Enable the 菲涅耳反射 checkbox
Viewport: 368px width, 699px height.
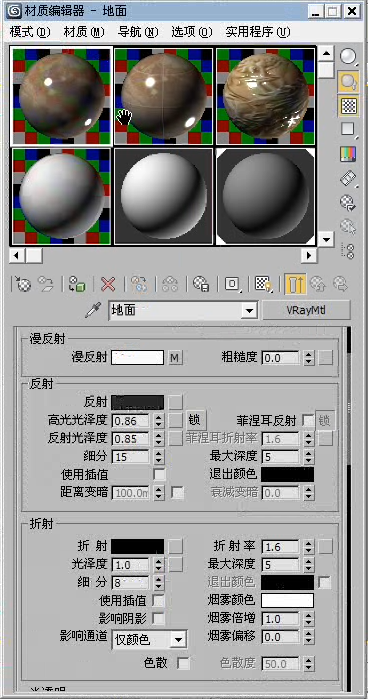(x=308, y=420)
